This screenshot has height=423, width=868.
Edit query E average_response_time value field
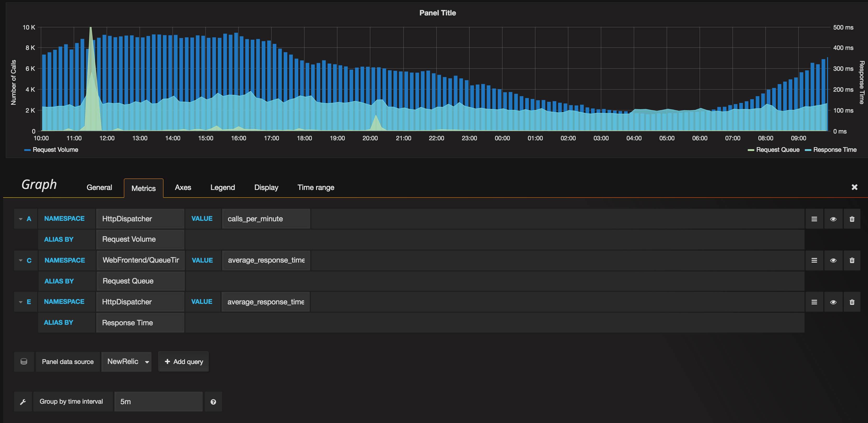pos(266,302)
